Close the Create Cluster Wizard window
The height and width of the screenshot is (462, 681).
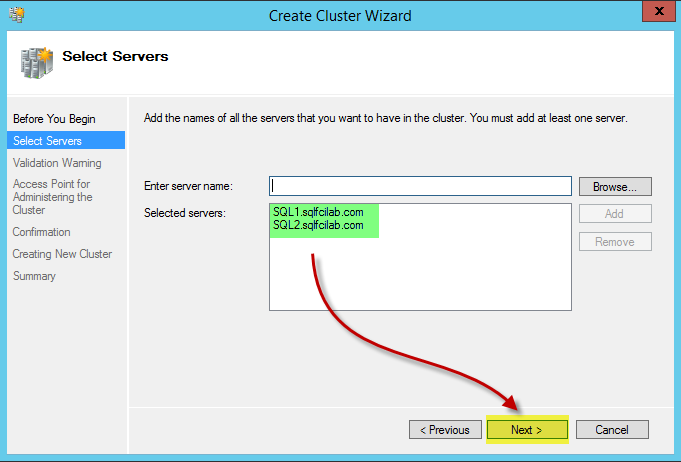(x=659, y=11)
